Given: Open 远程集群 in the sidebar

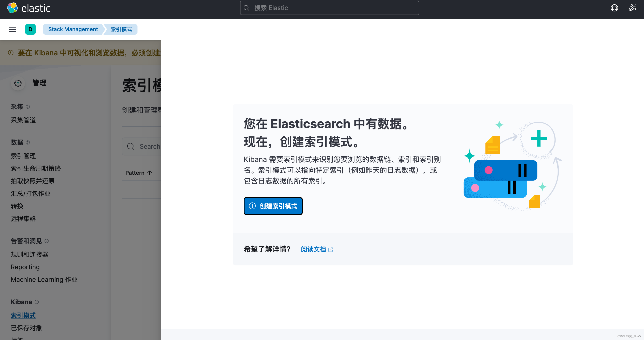Looking at the screenshot, I should coord(23,219).
